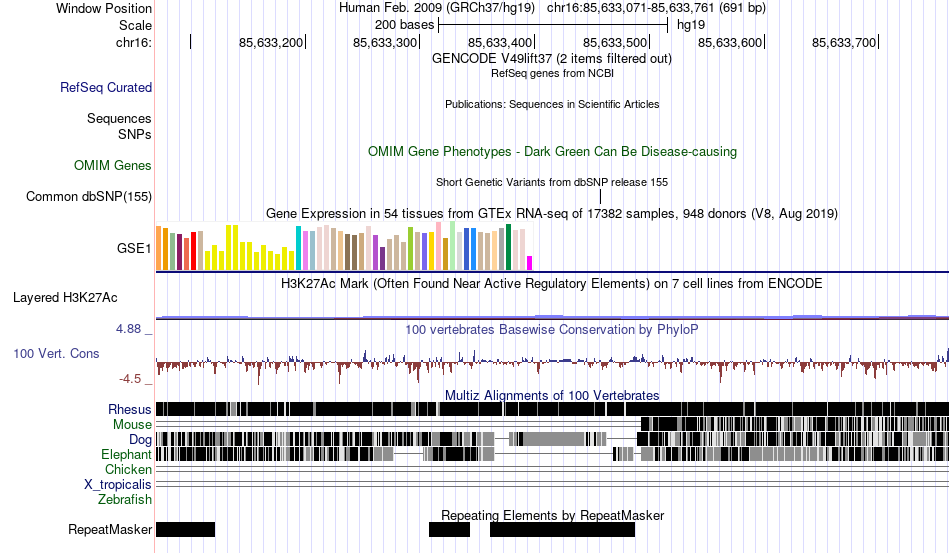Click the Rhesus alignment black bar

(x=552, y=409)
